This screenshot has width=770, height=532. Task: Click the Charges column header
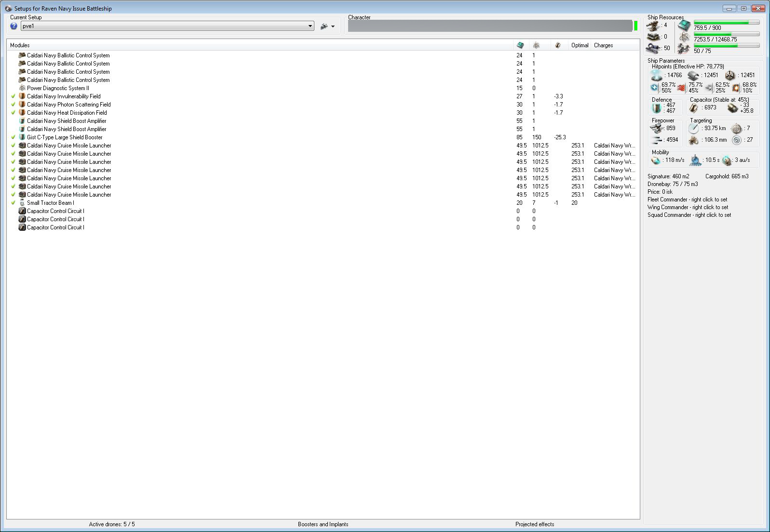(x=615, y=45)
